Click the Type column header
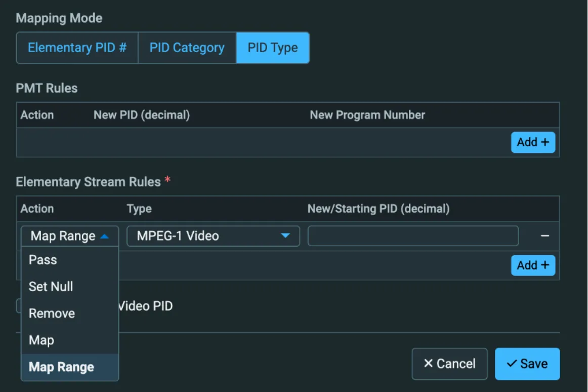588x392 pixels. point(139,209)
